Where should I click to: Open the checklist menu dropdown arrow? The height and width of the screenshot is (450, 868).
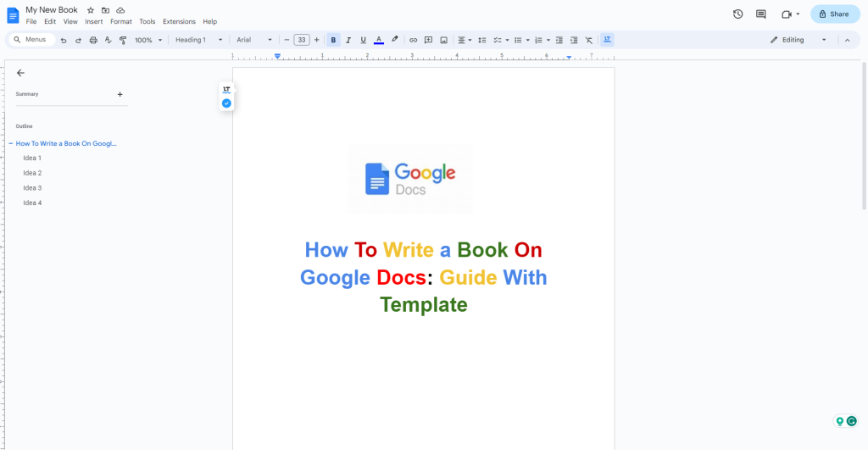pos(507,40)
